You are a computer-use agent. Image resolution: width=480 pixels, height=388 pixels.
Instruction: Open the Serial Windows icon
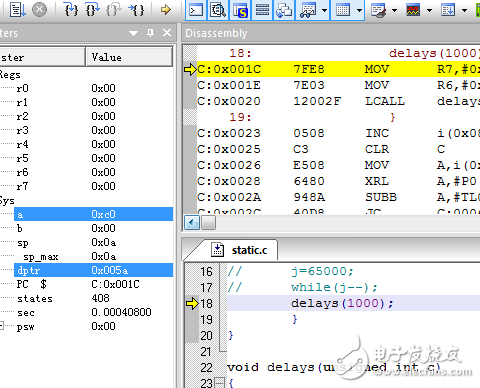tap(379, 10)
